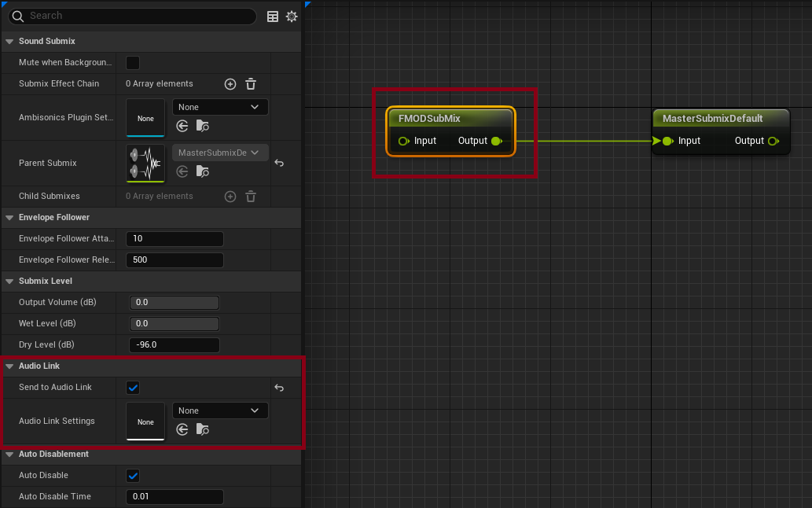Reset Send to Audio Link to default

[x=279, y=388]
